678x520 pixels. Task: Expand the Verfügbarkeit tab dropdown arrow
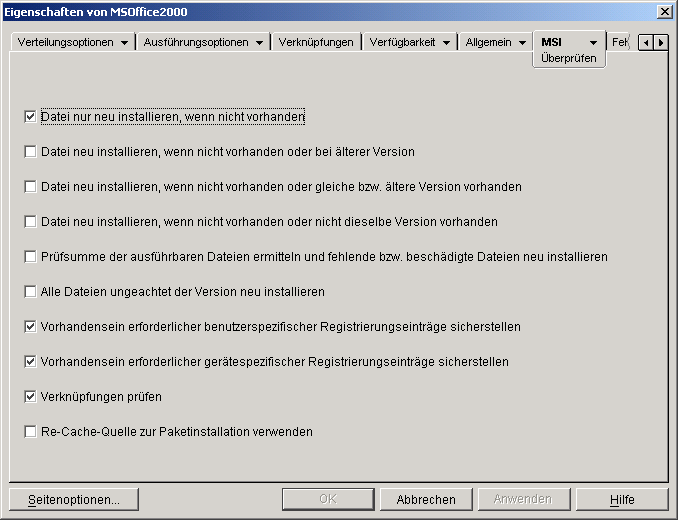coord(447,43)
